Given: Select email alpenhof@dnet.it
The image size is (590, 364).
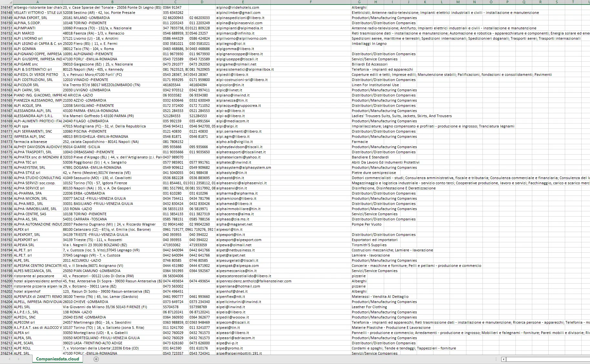Looking at the screenshot, I should (x=243, y=291).
